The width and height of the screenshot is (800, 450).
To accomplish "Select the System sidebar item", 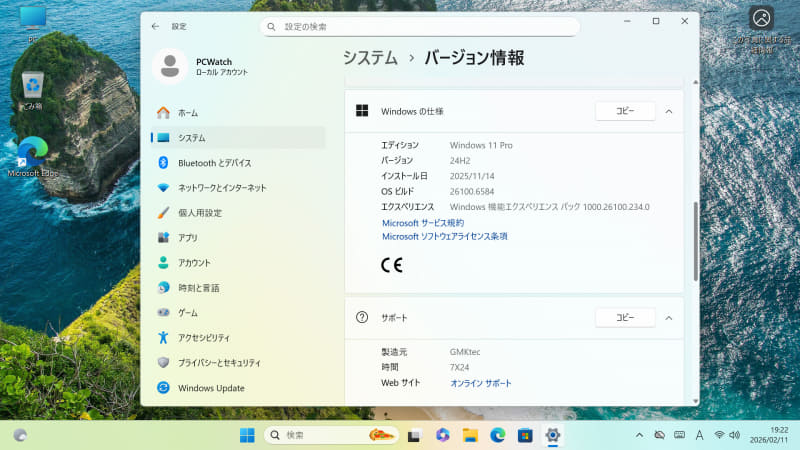I will [238, 138].
